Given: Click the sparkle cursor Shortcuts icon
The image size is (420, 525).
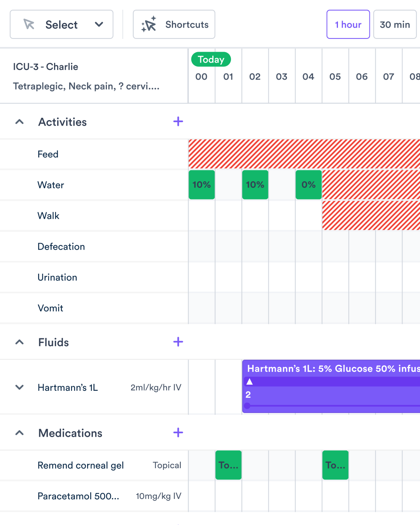Looking at the screenshot, I should click(149, 24).
